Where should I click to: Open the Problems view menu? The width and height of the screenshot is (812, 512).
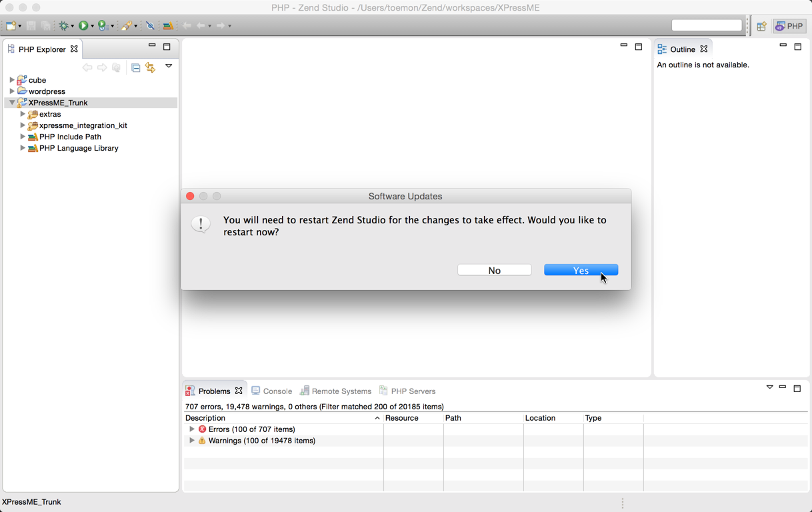[x=769, y=387]
